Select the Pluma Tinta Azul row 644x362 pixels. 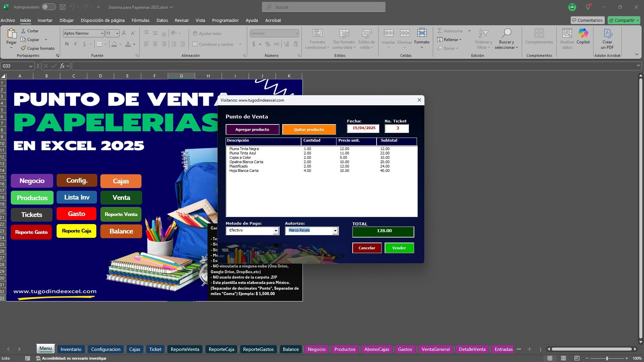(x=321, y=153)
